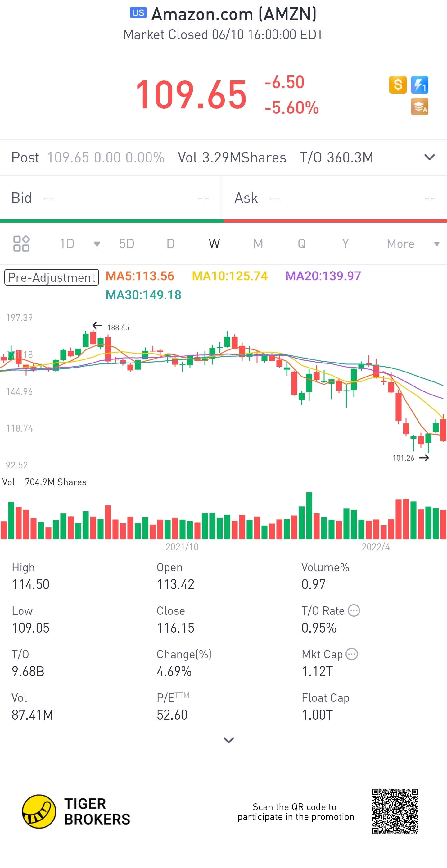Tap the T/O Rate 0.95% value
Screen dimensions: 447x868
click(x=319, y=628)
